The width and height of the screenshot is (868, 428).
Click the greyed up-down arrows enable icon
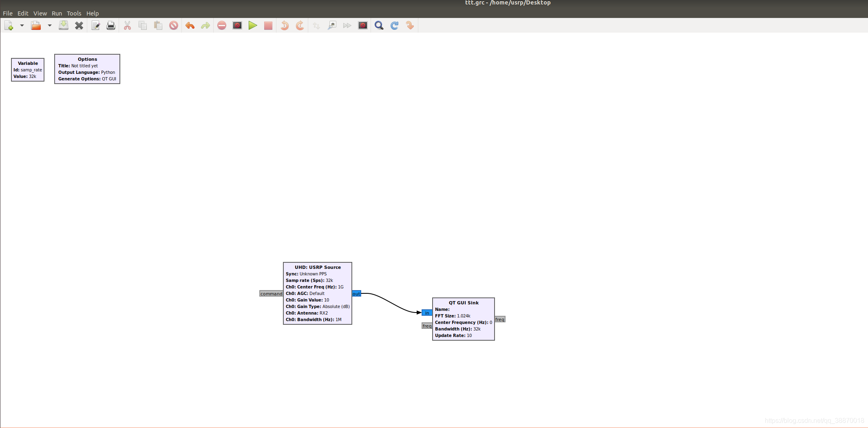316,26
